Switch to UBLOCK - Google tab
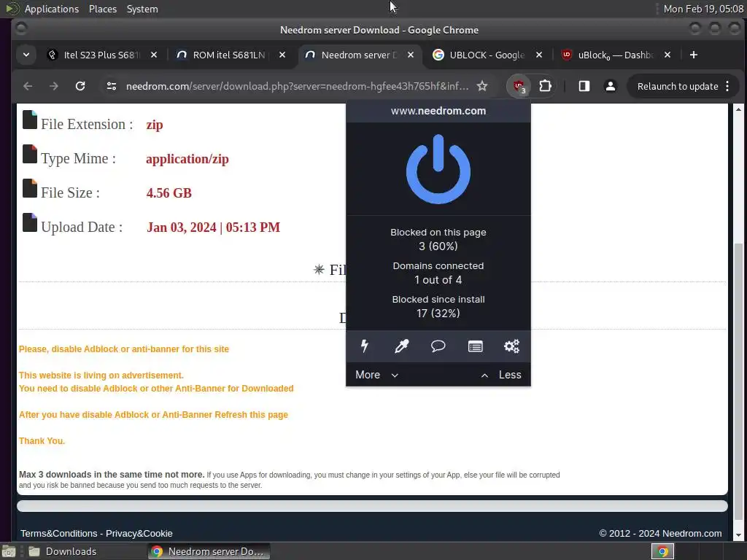This screenshot has height=560, width=747. pyautogui.click(x=487, y=55)
